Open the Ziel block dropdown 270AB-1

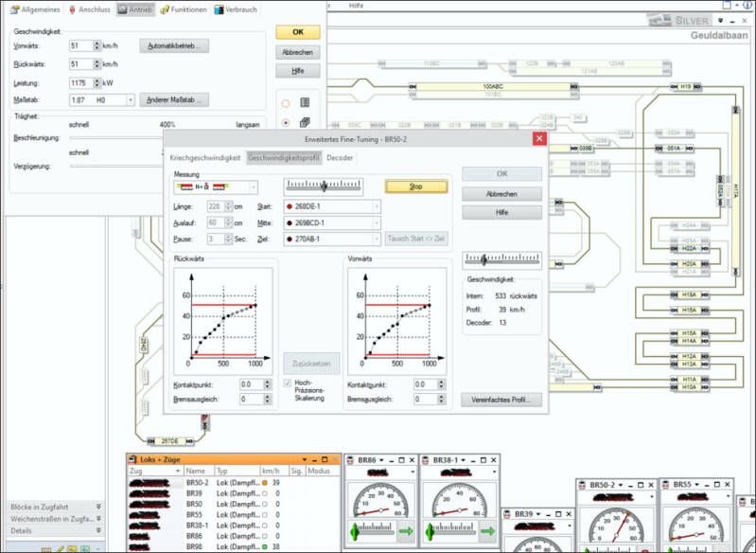tap(377, 239)
